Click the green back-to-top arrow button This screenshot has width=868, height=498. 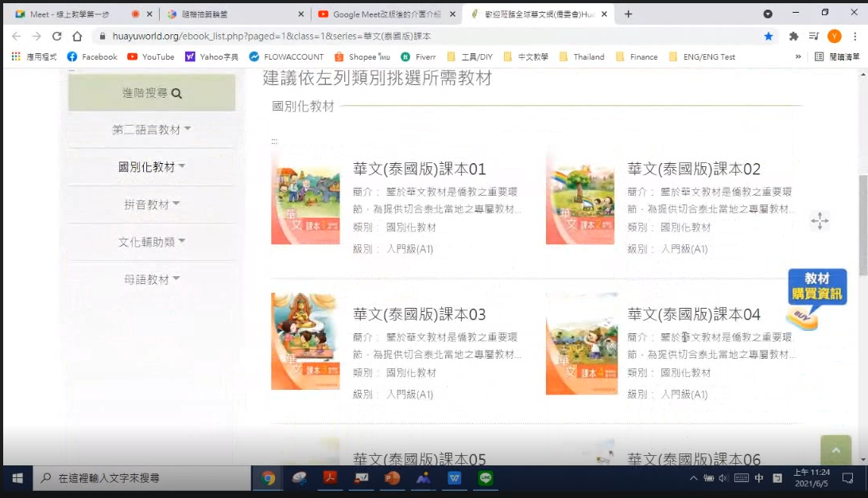835,449
